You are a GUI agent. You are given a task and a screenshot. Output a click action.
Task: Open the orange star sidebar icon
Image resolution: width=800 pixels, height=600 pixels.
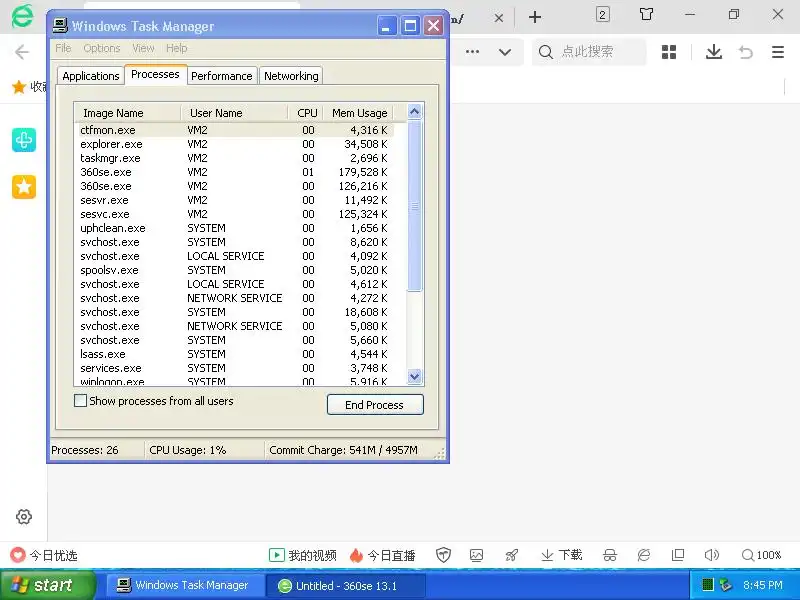tap(24, 187)
